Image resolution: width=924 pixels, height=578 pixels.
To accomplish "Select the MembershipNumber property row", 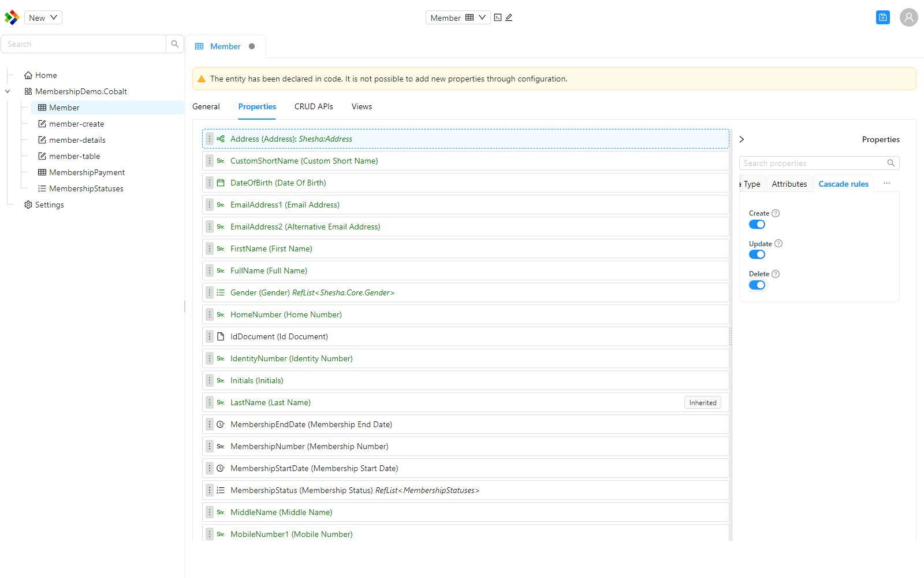I will point(465,446).
